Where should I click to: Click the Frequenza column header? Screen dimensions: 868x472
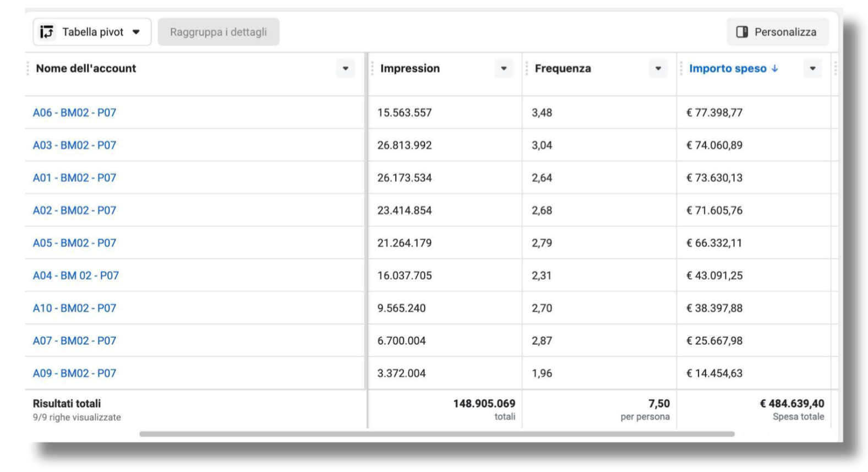563,68
